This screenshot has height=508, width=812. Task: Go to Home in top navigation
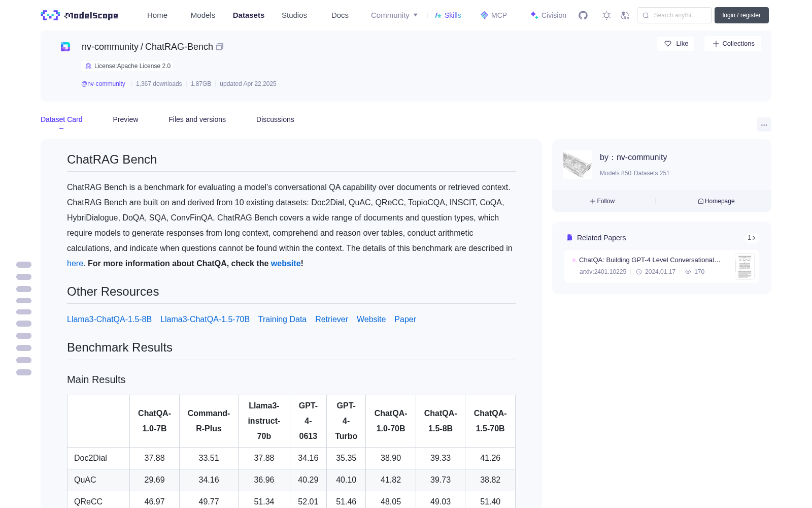click(157, 15)
